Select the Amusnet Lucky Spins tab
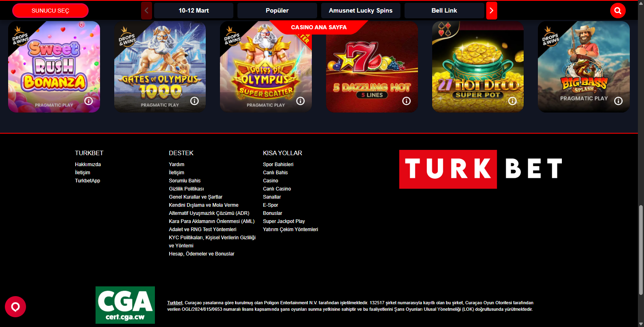 click(361, 11)
